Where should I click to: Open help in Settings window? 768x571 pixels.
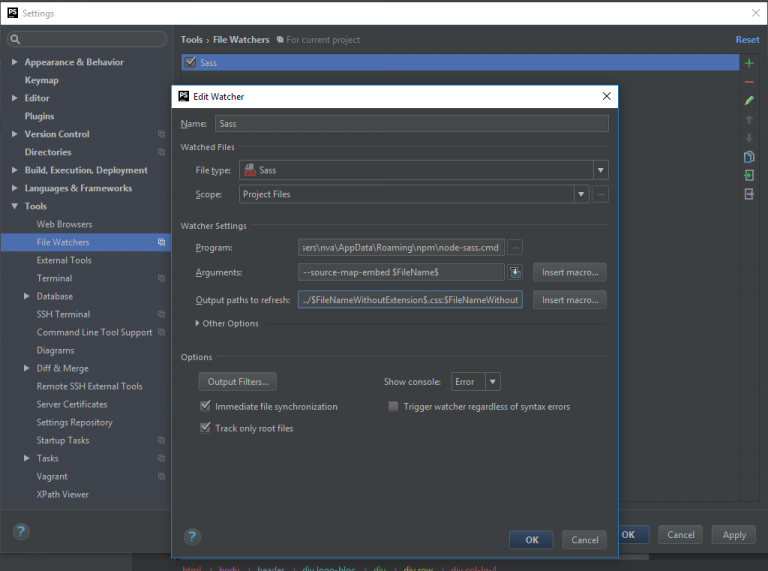point(21,531)
